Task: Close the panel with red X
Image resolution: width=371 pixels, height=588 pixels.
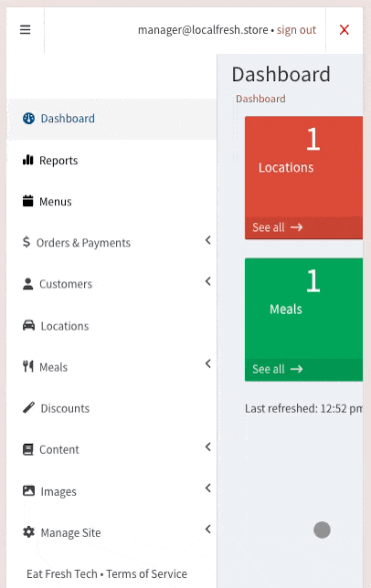Action: [x=344, y=29]
